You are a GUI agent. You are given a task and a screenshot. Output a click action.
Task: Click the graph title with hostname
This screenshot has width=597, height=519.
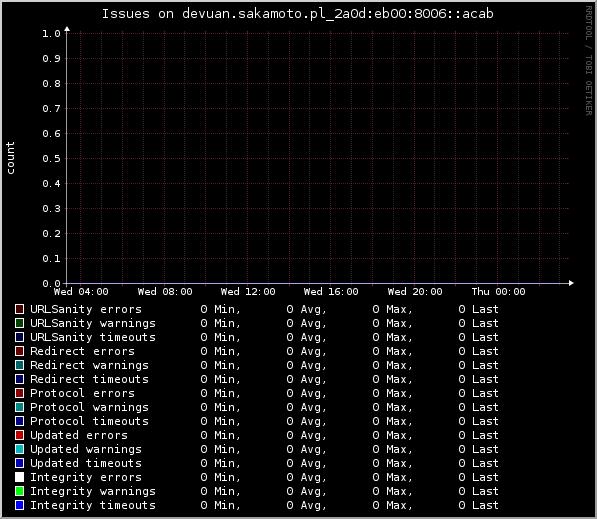(x=298, y=14)
